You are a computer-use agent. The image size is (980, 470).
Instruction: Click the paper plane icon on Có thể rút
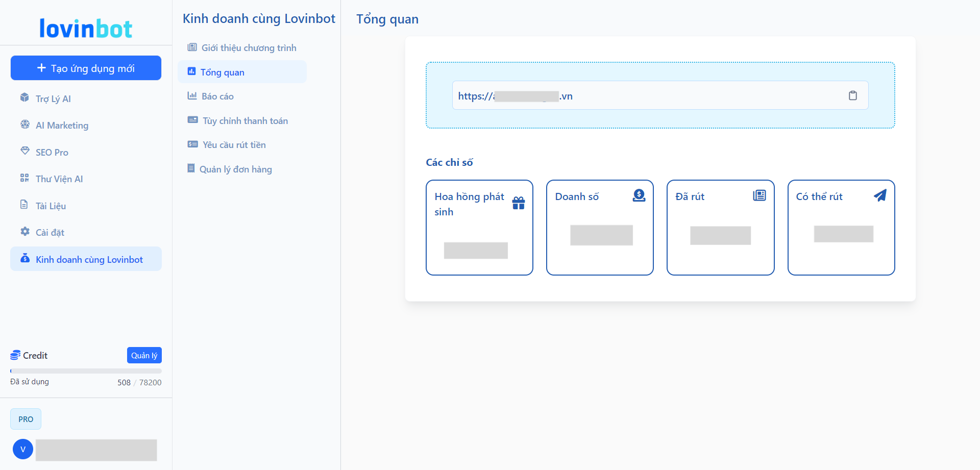(x=880, y=195)
